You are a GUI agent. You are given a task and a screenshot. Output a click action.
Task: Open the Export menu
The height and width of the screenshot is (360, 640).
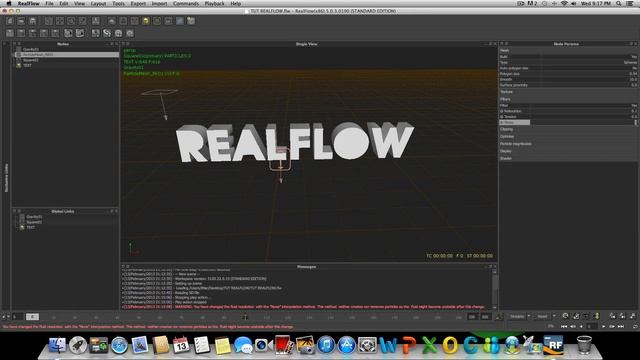tap(138, 3)
